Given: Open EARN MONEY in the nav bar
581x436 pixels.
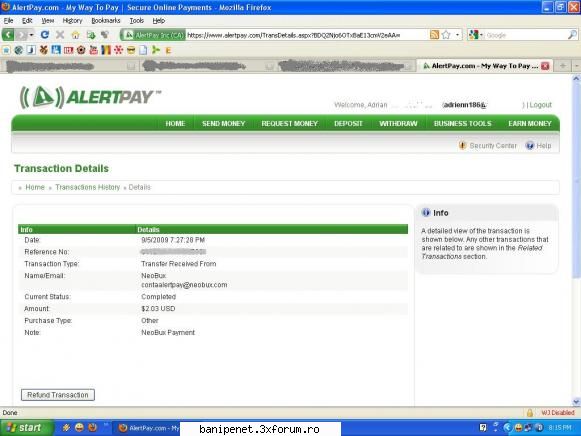Looking at the screenshot, I should tap(529, 123).
